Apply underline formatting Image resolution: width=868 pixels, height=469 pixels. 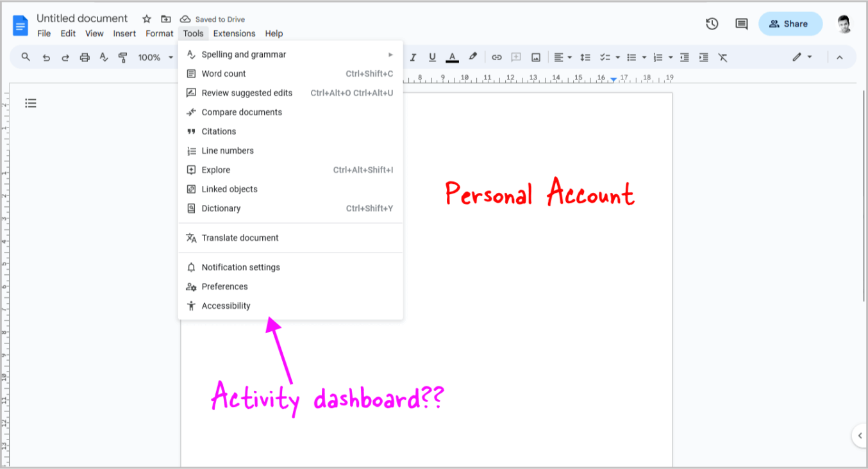[x=432, y=57]
